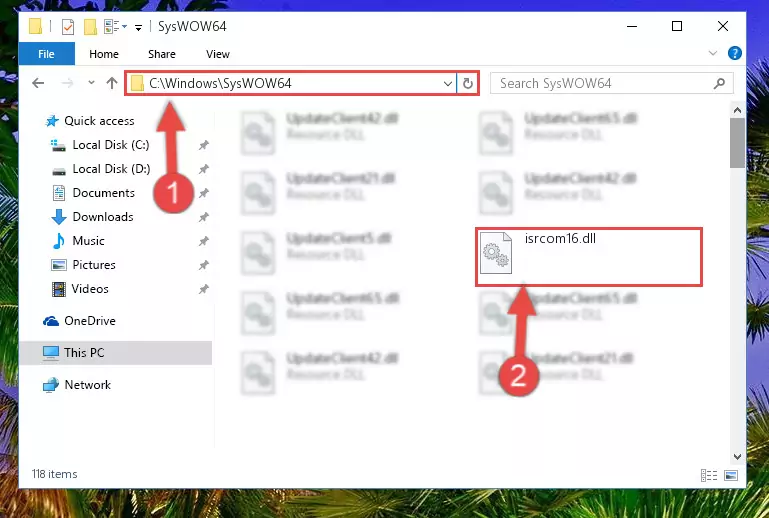Select the isrcom16.dll file name
The image size is (769, 518).
(561, 239)
